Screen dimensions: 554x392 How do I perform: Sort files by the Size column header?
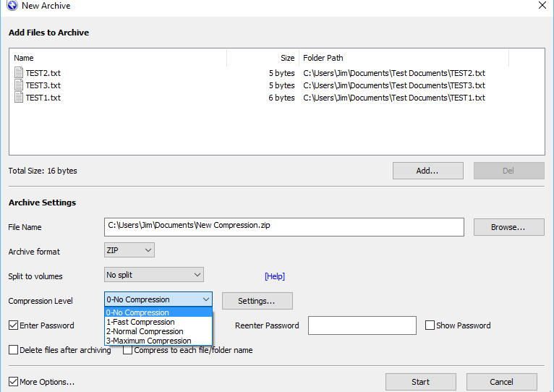pos(263,58)
